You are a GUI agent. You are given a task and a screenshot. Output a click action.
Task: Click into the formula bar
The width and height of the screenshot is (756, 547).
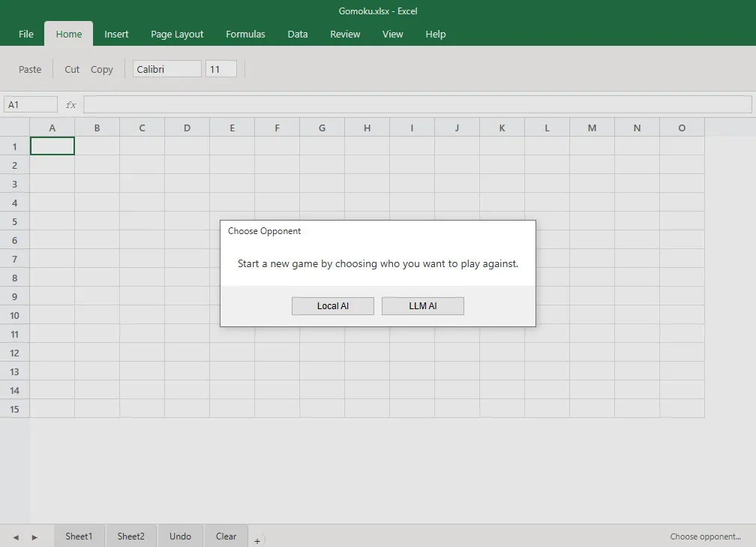point(418,105)
